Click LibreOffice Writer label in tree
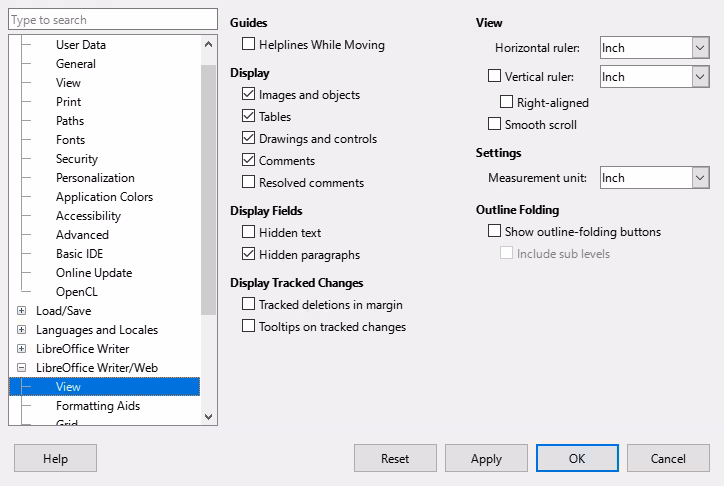The image size is (724, 486). tap(83, 348)
